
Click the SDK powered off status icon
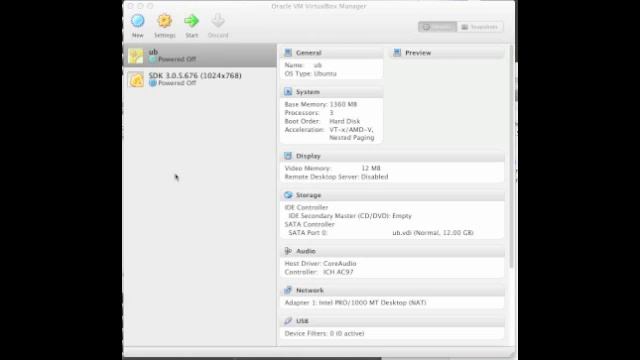click(x=153, y=83)
